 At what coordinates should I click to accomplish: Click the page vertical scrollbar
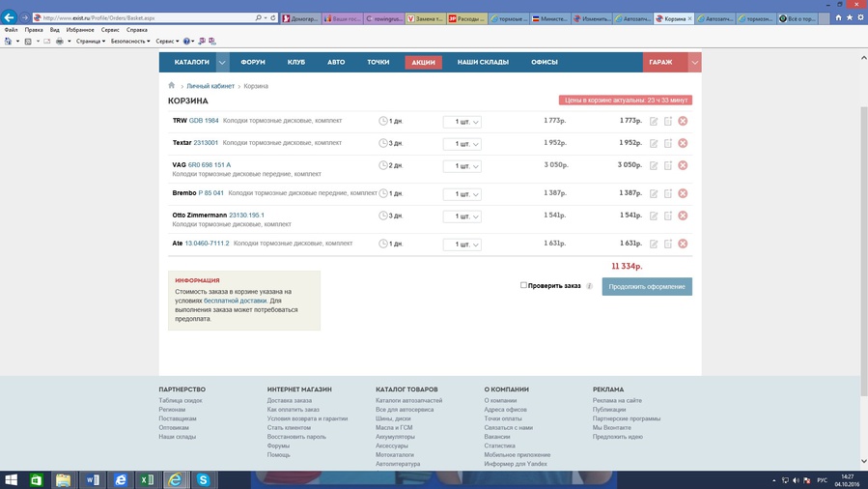(863, 251)
